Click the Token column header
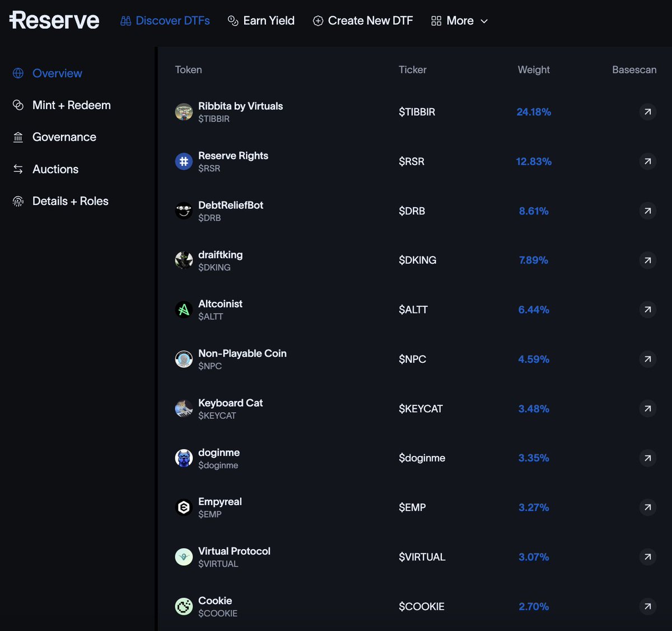Viewport: 672px width, 631px height. point(188,70)
